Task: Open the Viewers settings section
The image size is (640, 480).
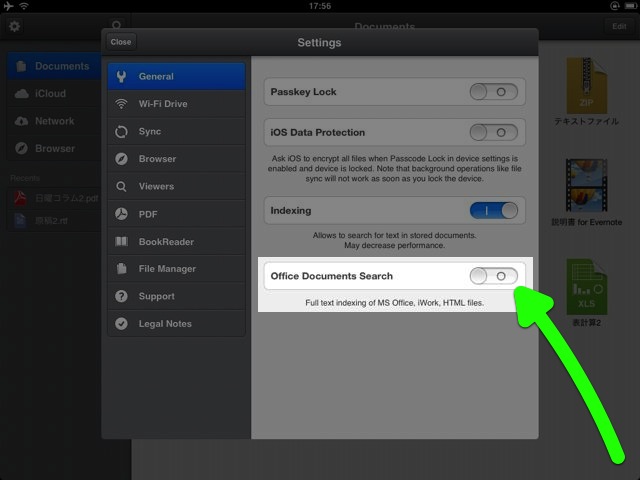Action: point(176,187)
